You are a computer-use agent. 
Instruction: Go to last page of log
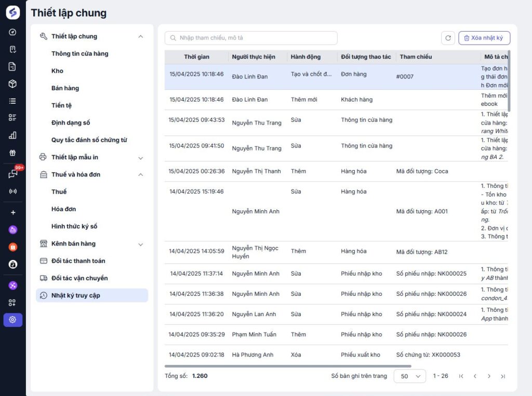pyautogui.click(x=503, y=376)
